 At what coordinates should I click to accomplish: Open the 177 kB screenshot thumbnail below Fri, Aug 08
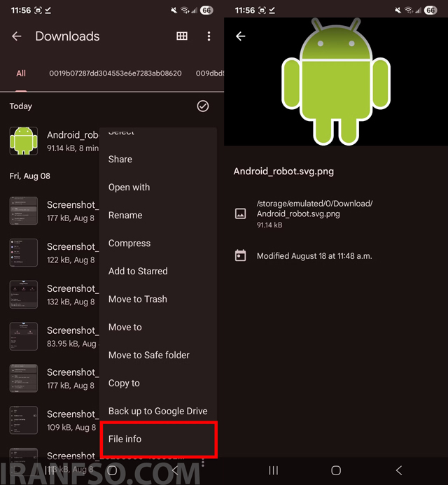tap(24, 211)
